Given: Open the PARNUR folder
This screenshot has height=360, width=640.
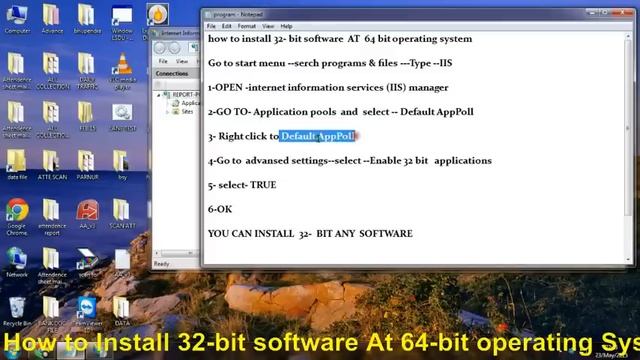Looking at the screenshot, I should click(x=87, y=164).
